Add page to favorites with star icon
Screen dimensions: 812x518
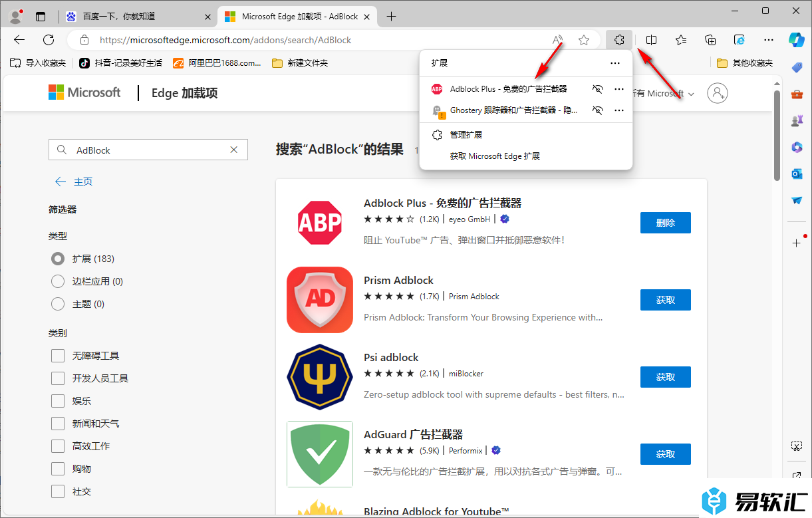point(584,40)
